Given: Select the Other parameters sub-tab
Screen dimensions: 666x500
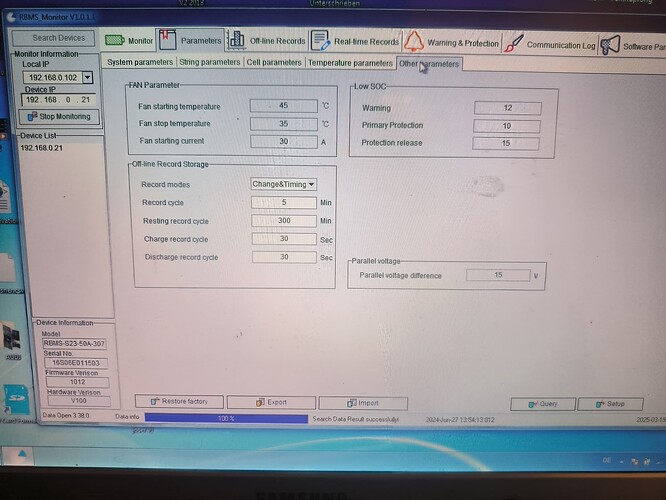Looking at the screenshot, I should 429,64.
